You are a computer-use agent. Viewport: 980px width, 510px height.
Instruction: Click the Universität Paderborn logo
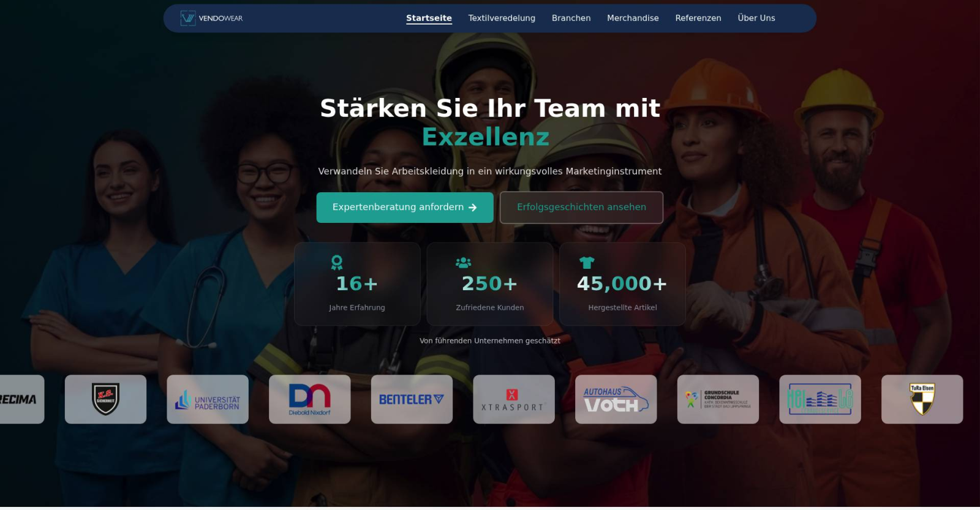tap(208, 400)
